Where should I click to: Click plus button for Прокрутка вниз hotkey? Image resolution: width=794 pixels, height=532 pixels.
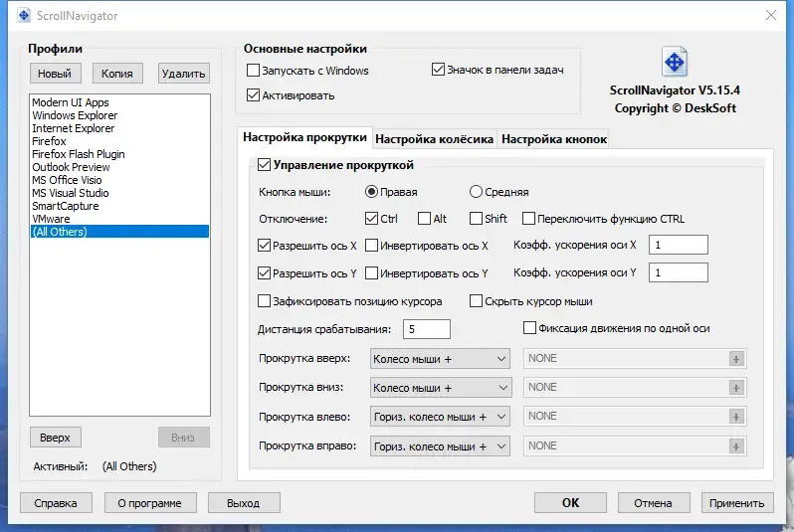[x=735, y=388]
